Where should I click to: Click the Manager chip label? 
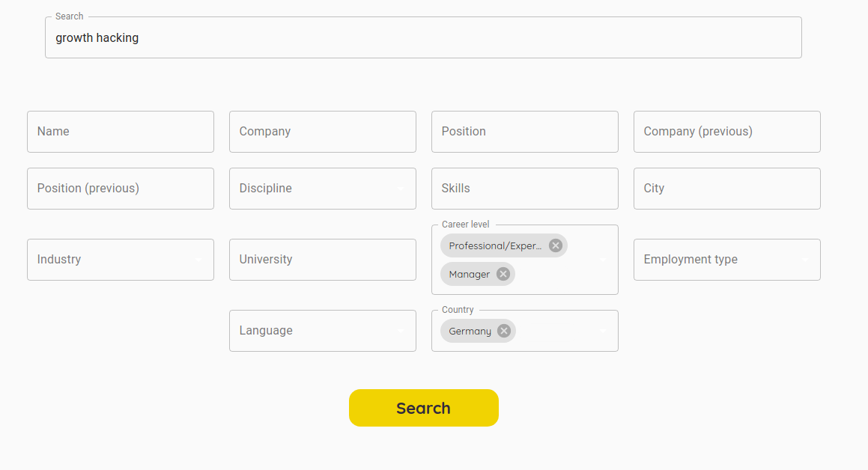click(470, 275)
